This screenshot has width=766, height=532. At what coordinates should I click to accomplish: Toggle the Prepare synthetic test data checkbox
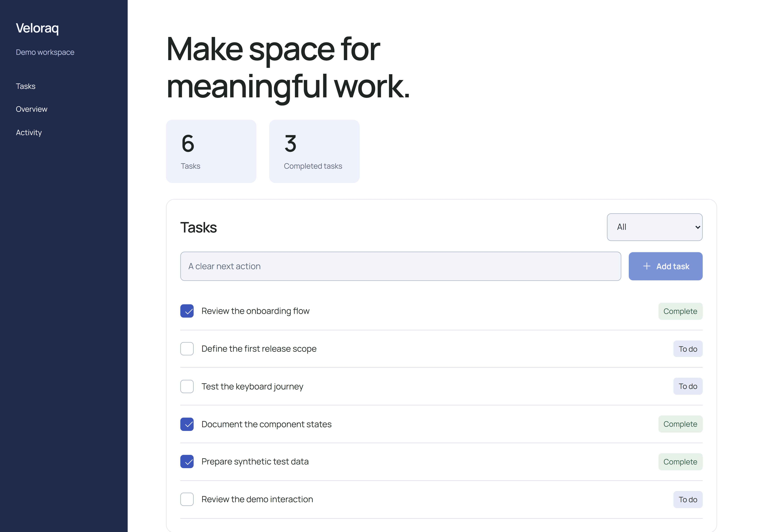click(187, 462)
